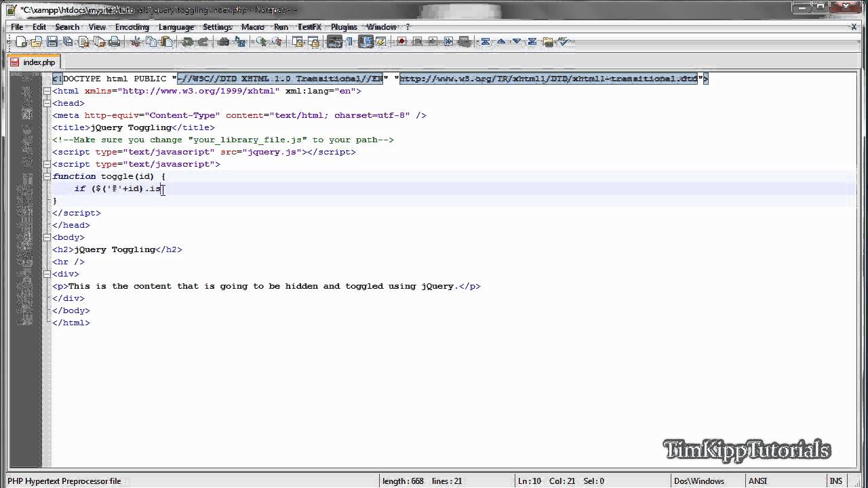
Task: Click the 'Ln : 10' status entry
Action: (530, 481)
